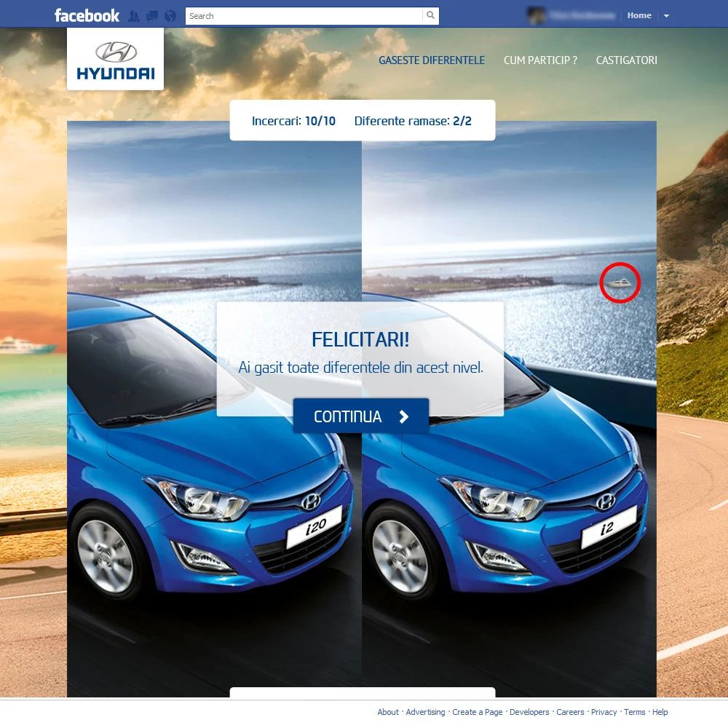The width and height of the screenshot is (728, 728).
Task: Open the Create a Page footer link
Action: click(478, 712)
